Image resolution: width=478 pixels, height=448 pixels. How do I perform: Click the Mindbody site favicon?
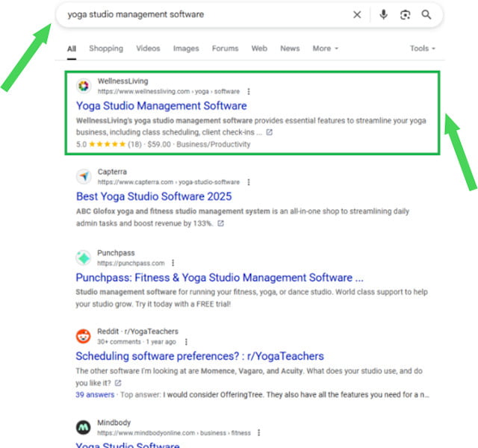(x=83, y=427)
